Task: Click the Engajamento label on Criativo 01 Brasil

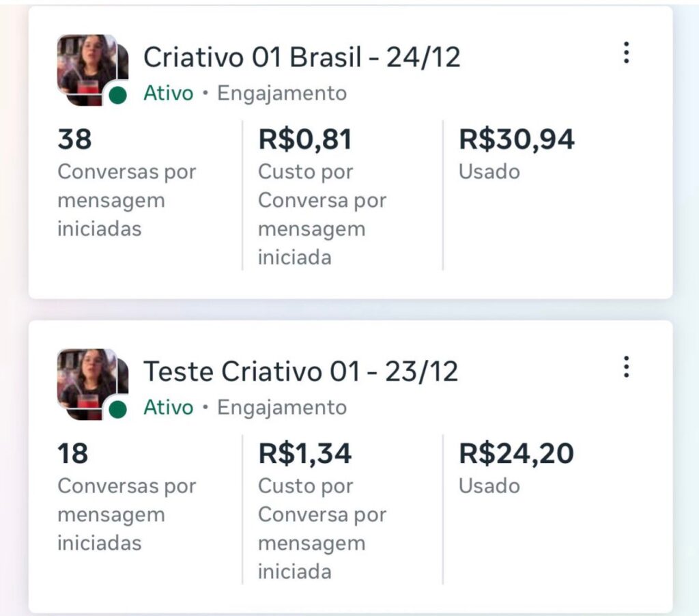Action: (281, 94)
